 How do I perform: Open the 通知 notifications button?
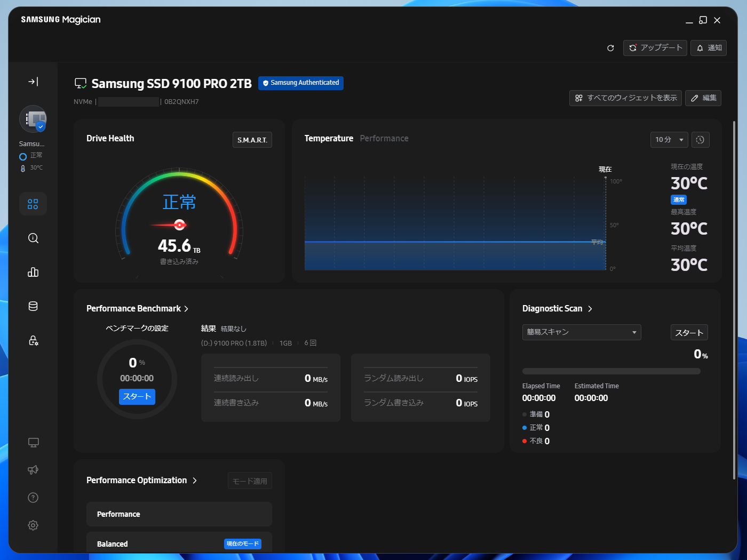pos(709,48)
